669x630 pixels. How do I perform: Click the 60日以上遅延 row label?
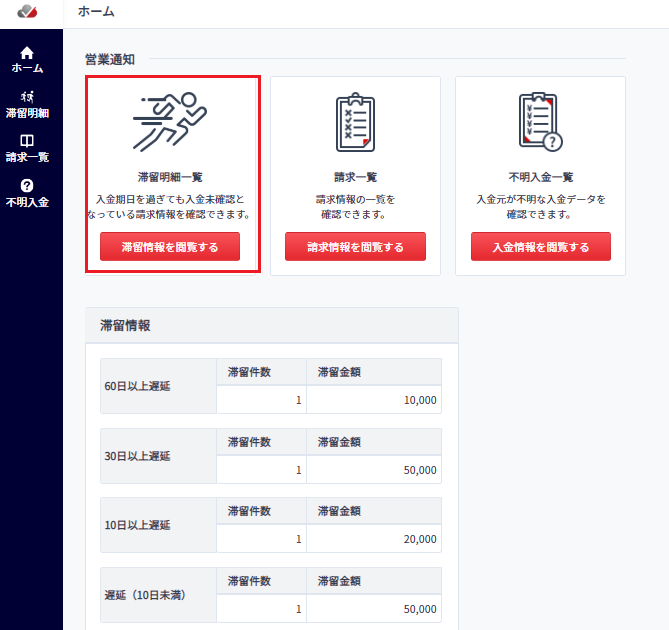coord(137,386)
